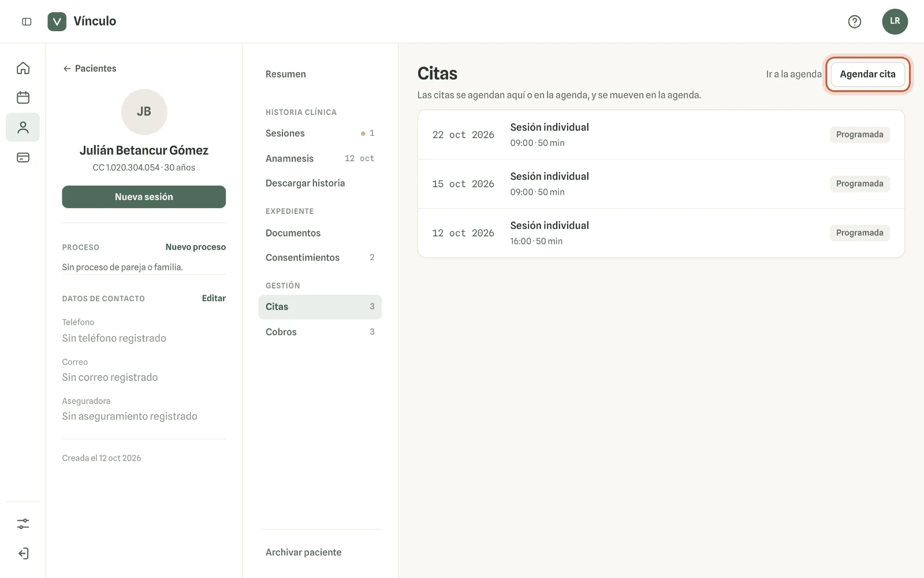
Task: Click patient name Julián Betancur Gómez
Action: [144, 150]
